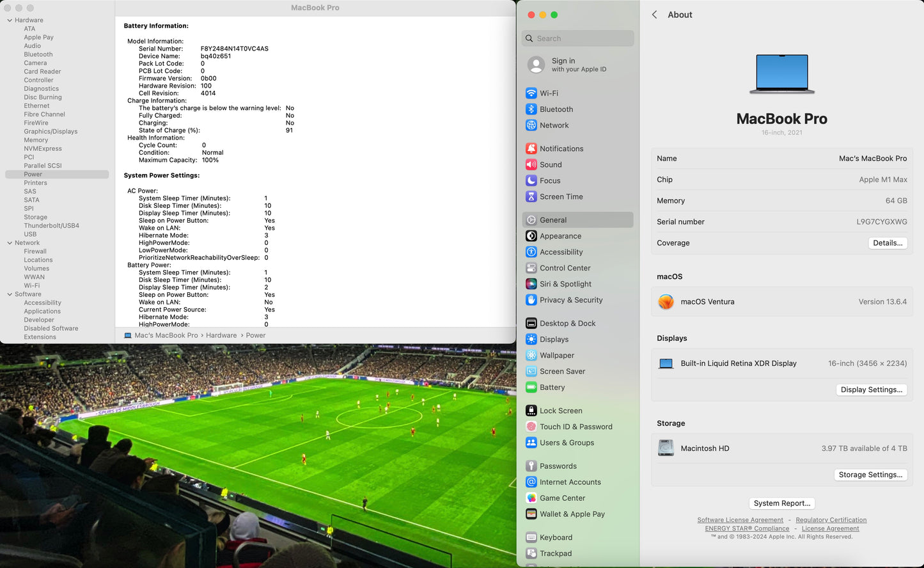Click the System Settings Search field
Screen dimensions: 924x568
578,38
